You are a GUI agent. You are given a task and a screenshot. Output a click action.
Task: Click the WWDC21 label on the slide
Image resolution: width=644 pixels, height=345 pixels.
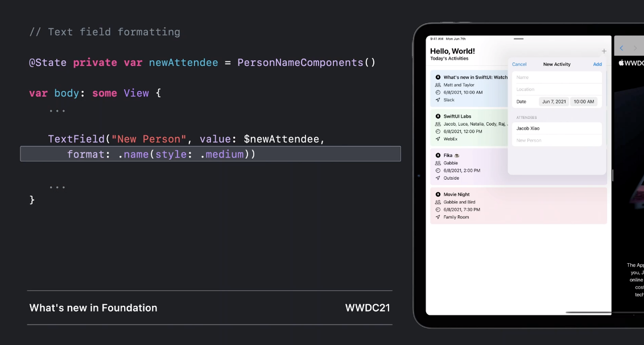point(368,307)
